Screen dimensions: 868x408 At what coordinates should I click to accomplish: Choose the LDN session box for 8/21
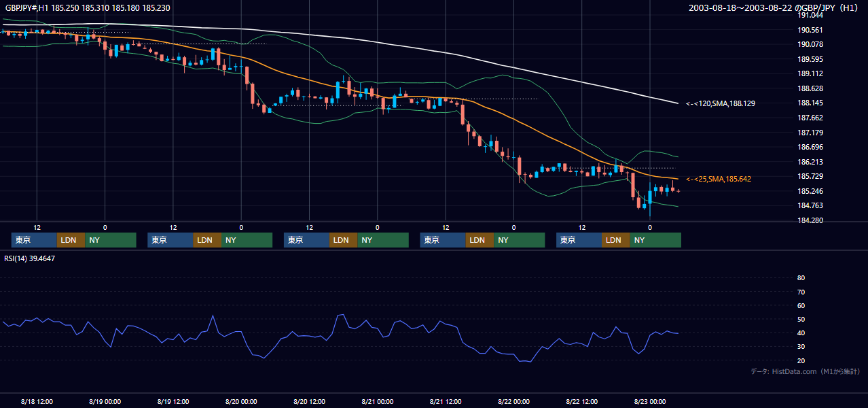point(480,240)
